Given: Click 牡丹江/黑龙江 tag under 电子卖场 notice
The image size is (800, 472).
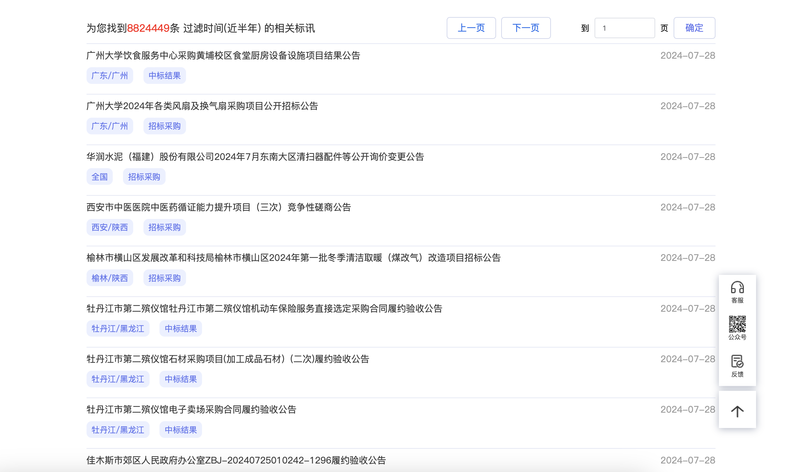Looking at the screenshot, I should (x=118, y=430).
